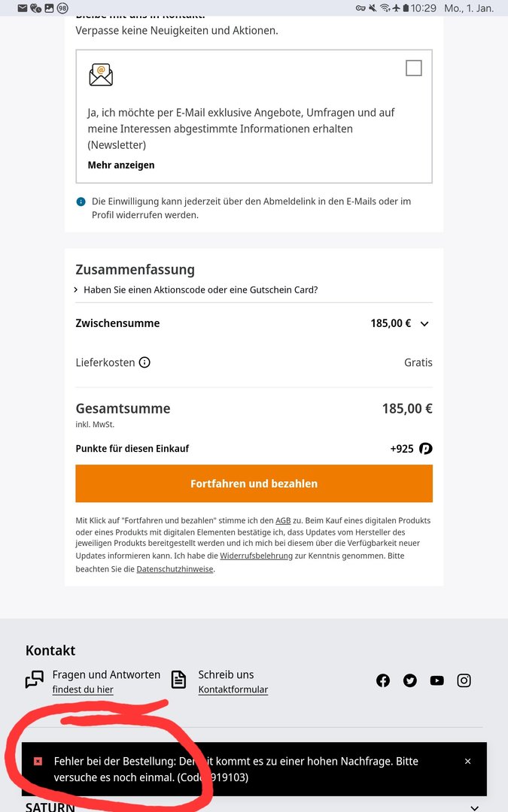Expand the Aktionscode or Gutschein Card section
The height and width of the screenshot is (812, 508).
tap(196, 289)
